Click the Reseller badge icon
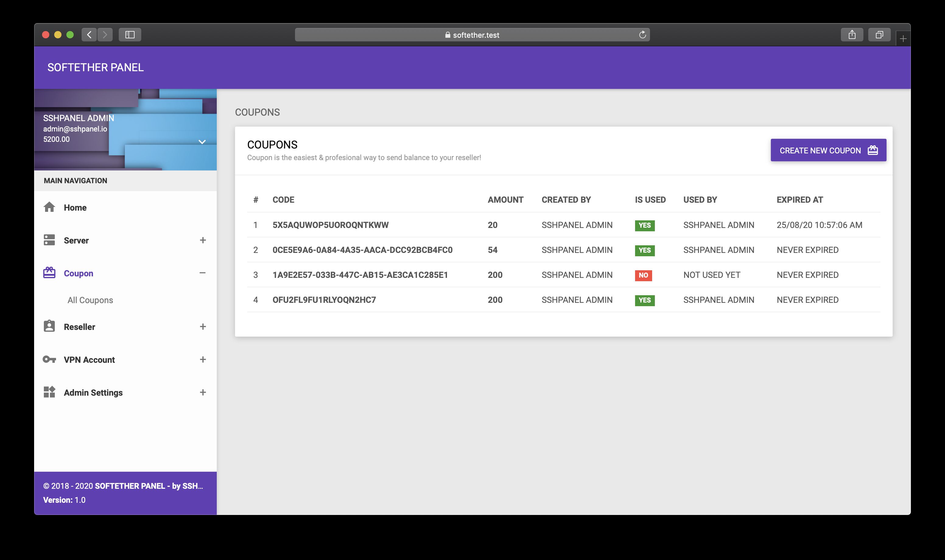This screenshot has width=945, height=560. tap(49, 327)
